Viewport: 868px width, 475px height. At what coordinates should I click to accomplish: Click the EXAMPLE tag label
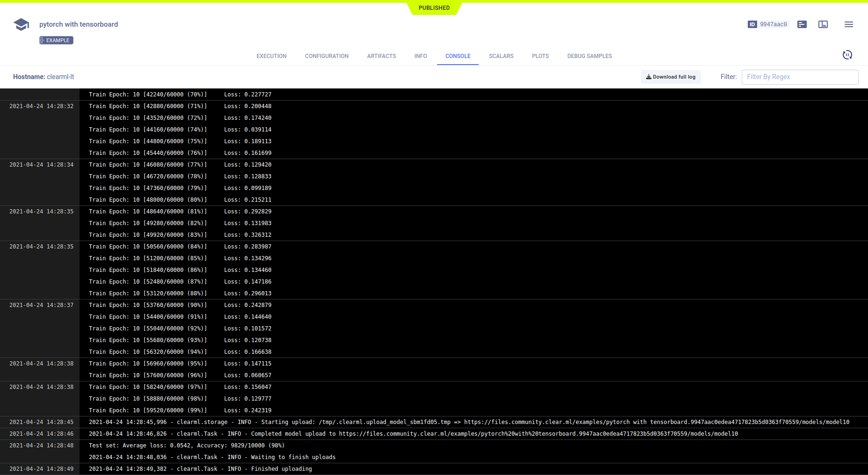coord(57,40)
